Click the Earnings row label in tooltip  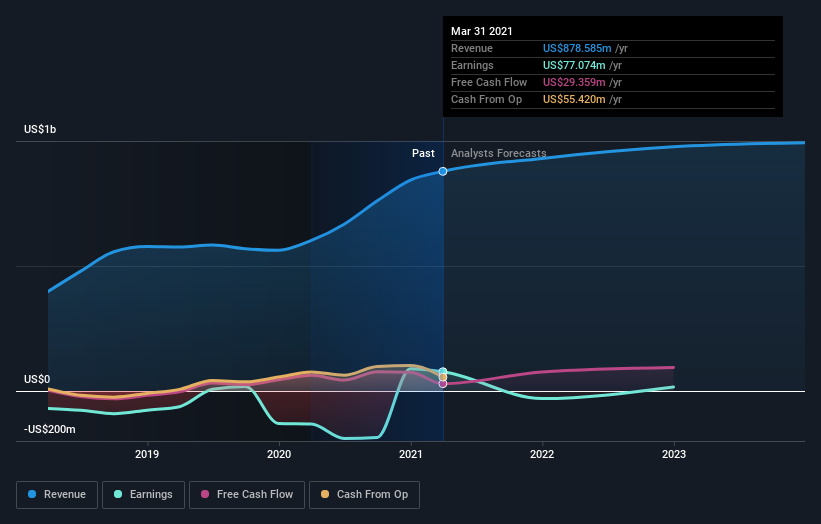[x=472, y=65]
